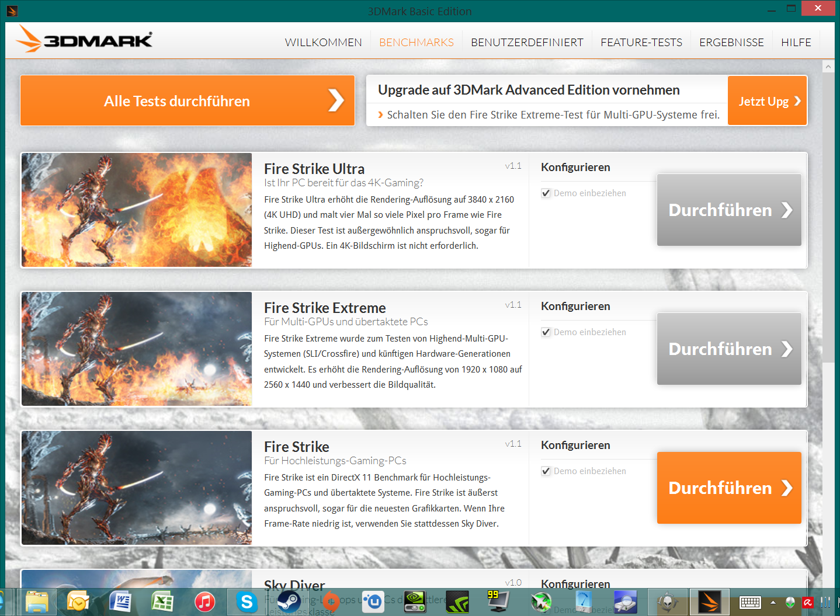Open Outlook from the taskbar
The image size is (840, 616).
[x=78, y=602]
